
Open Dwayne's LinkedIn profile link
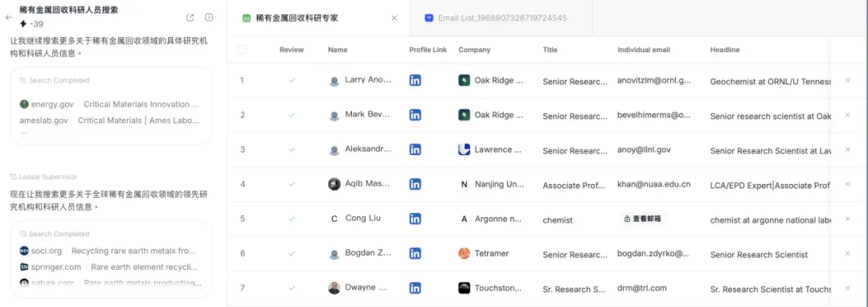pyautogui.click(x=416, y=288)
